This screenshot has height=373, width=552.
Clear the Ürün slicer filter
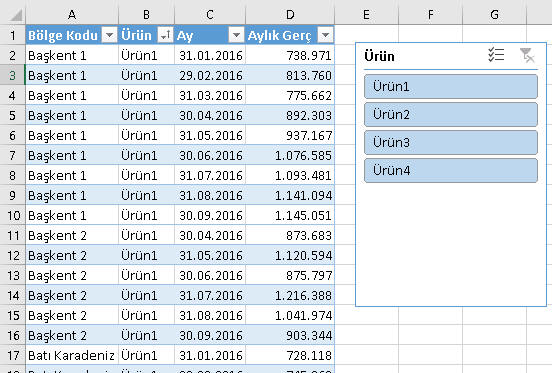click(527, 55)
